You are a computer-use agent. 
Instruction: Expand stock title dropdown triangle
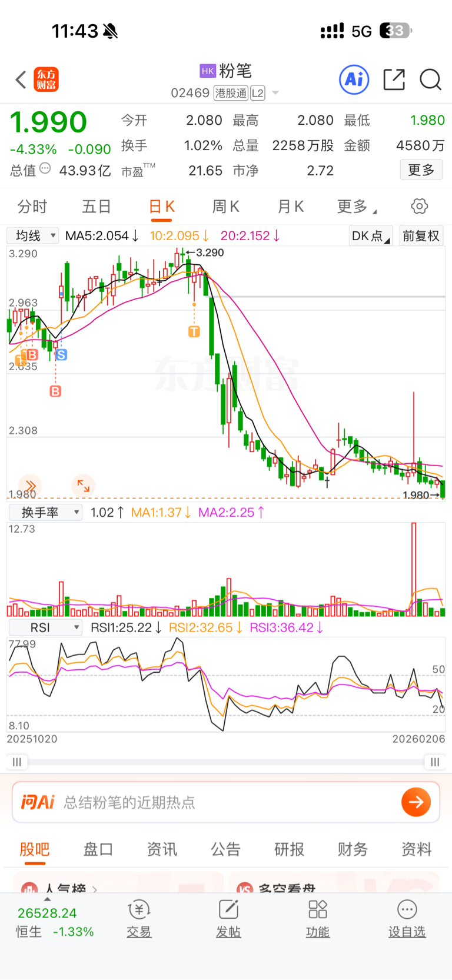(275, 93)
